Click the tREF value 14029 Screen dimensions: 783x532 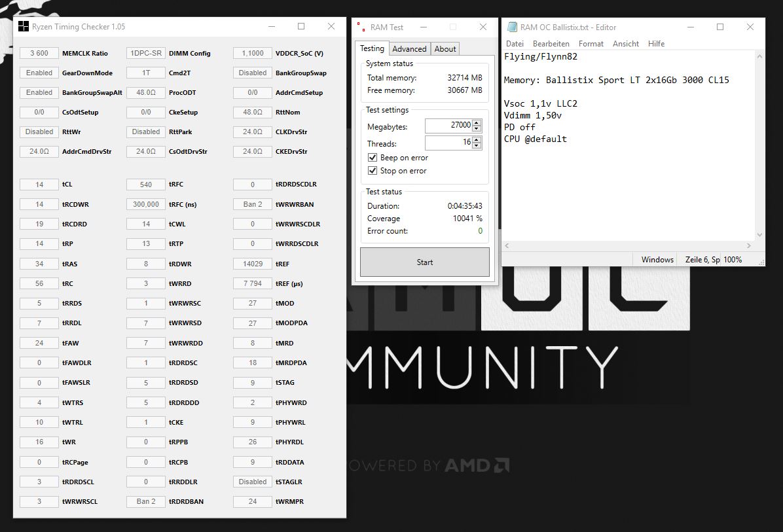(x=253, y=264)
